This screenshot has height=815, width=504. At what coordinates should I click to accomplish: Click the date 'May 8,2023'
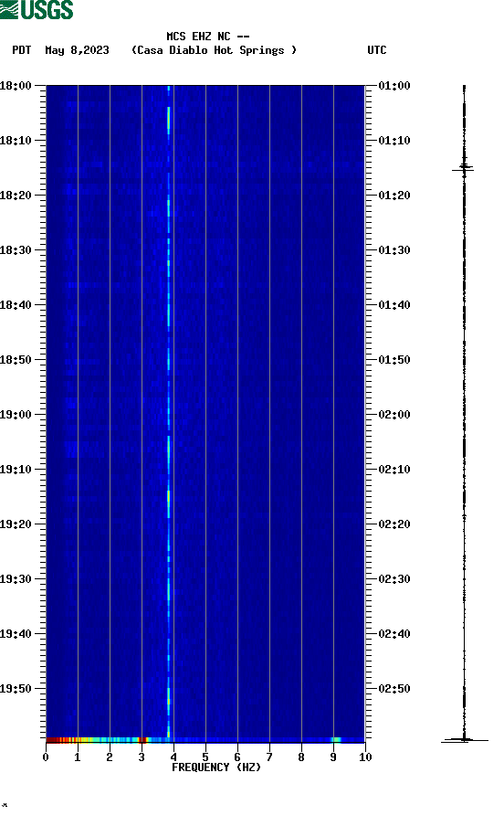77,50
